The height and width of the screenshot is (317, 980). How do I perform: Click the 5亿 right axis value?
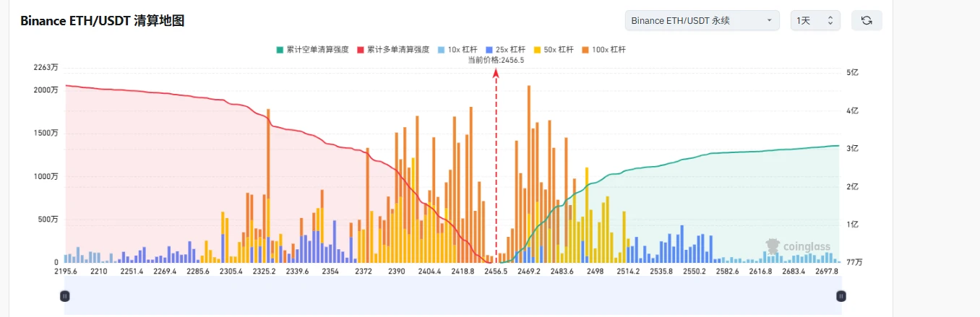[x=854, y=72]
